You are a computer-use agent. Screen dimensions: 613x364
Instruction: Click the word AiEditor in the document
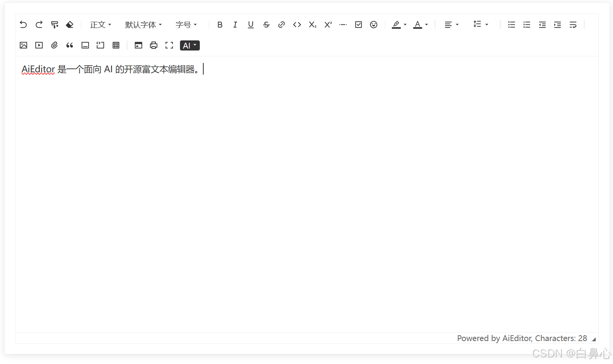click(x=38, y=69)
